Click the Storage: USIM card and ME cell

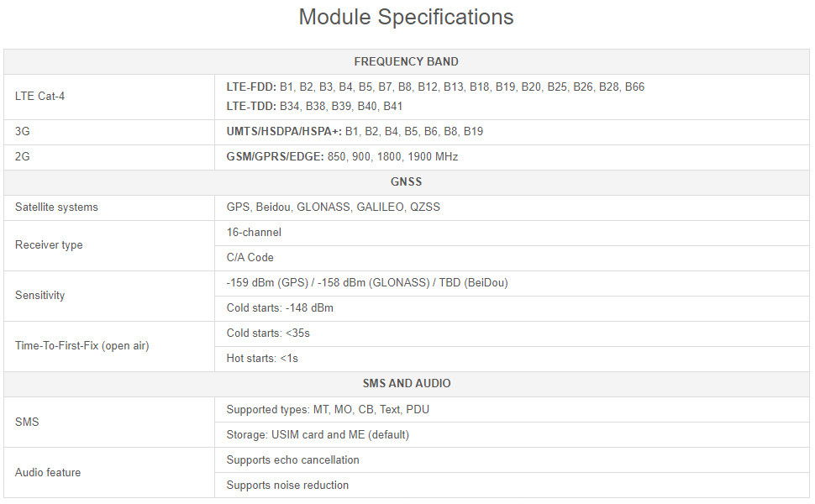pyautogui.click(x=318, y=435)
